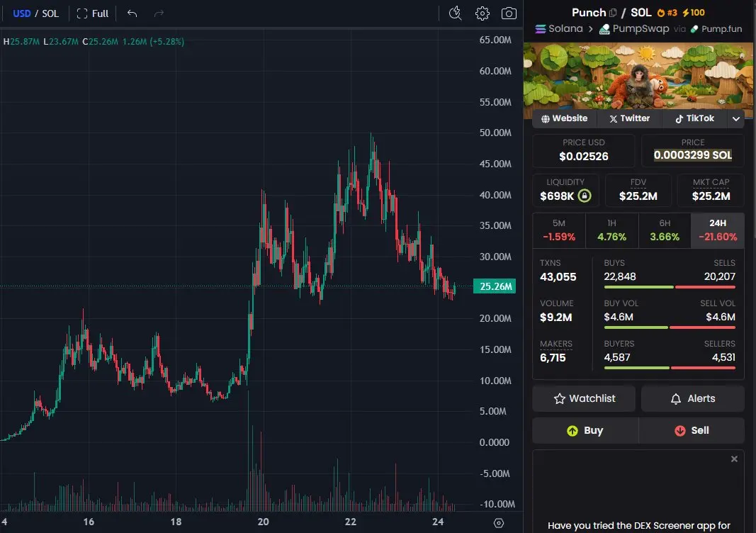This screenshot has width=756, height=533.
Task: Undo last chart action
Action: [132, 13]
